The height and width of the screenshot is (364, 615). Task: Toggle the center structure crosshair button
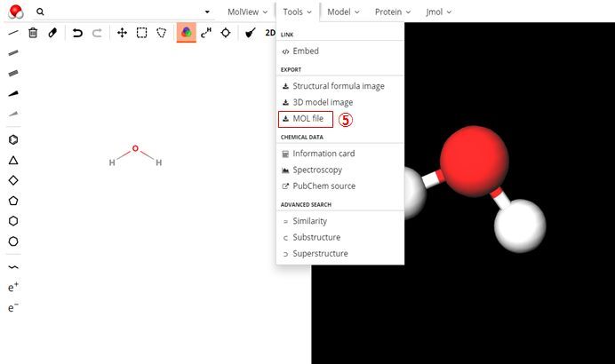coord(226,33)
